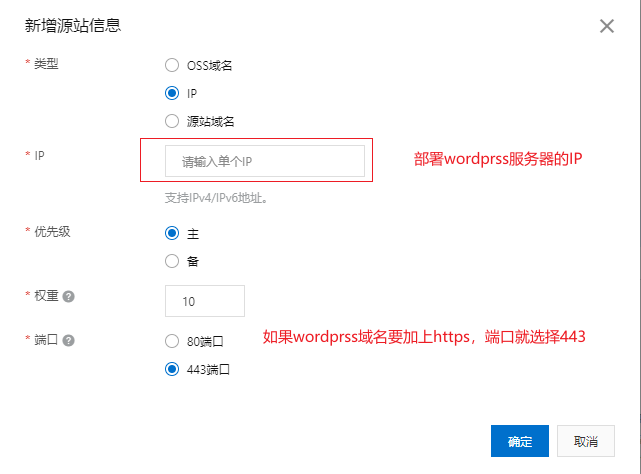
Task: Click the help icon beside 权重
Action: click(69, 297)
